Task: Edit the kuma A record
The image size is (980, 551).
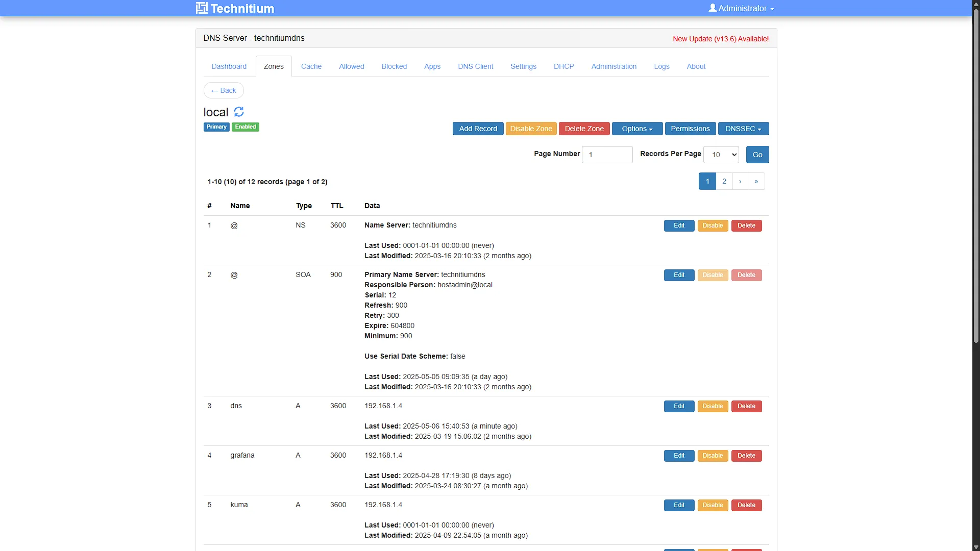Action: 679,505
